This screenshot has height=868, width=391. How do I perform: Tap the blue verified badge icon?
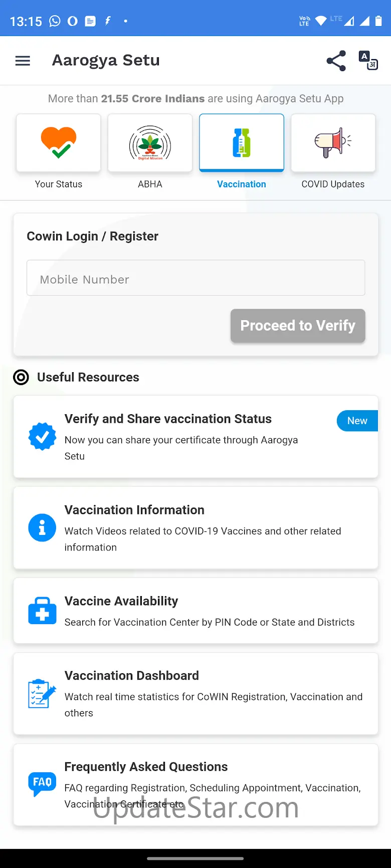[42, 437]
